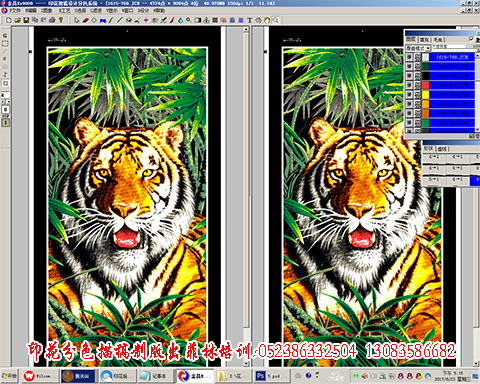Select the water droplet blur tool
Image resolution: width=480 pixels, height=384 pixels.
(180, 20)
